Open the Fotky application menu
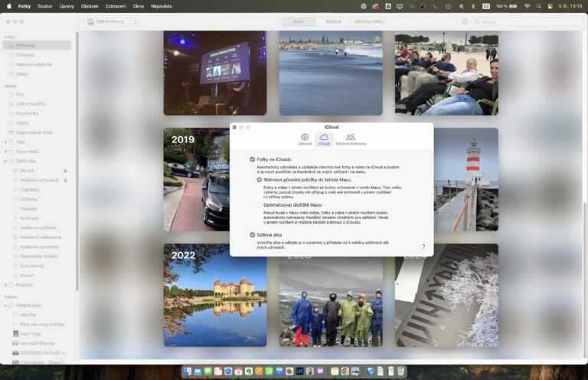Viewport: 588px width, 380px height. (24, 6)
